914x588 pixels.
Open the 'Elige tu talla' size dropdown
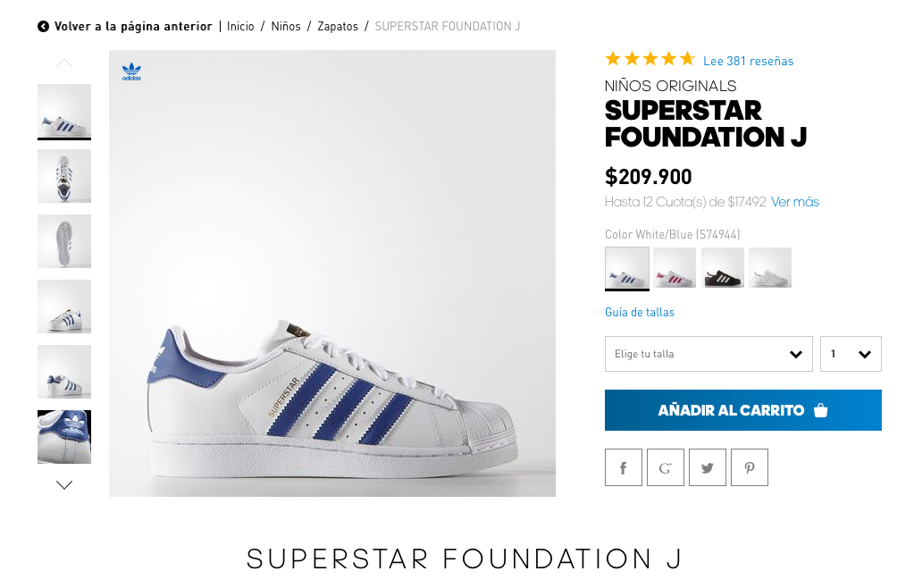pos(708,354)
